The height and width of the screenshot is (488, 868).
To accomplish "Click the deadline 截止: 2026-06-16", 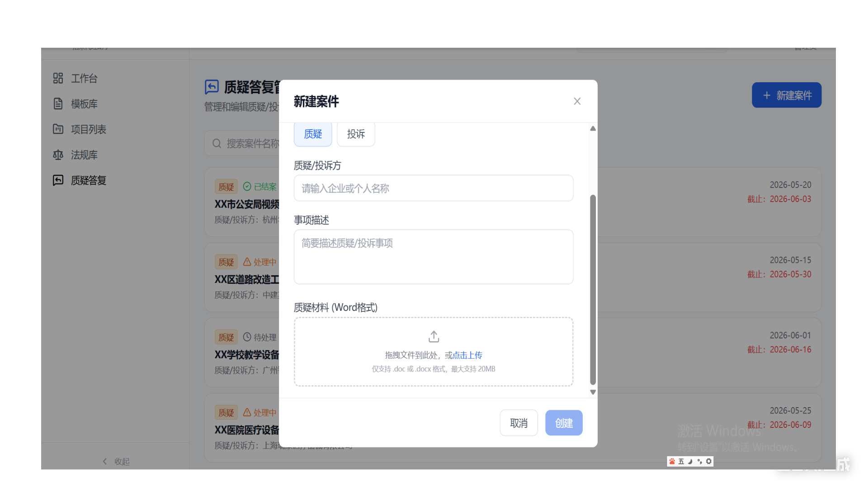I will (x=779, y=349).
